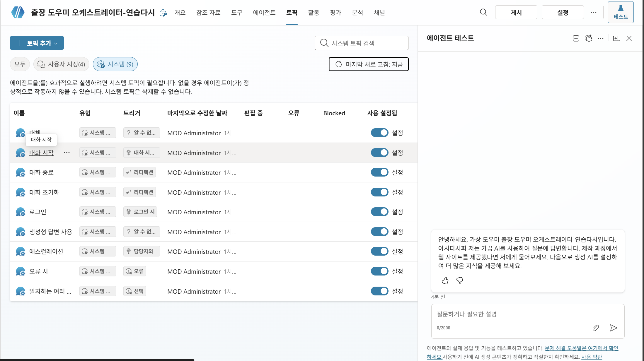Image resolution: width=644 pixels, height=361 pixels.
Task: Collapse the test panel side icon
Action: (x=617, y=38)
